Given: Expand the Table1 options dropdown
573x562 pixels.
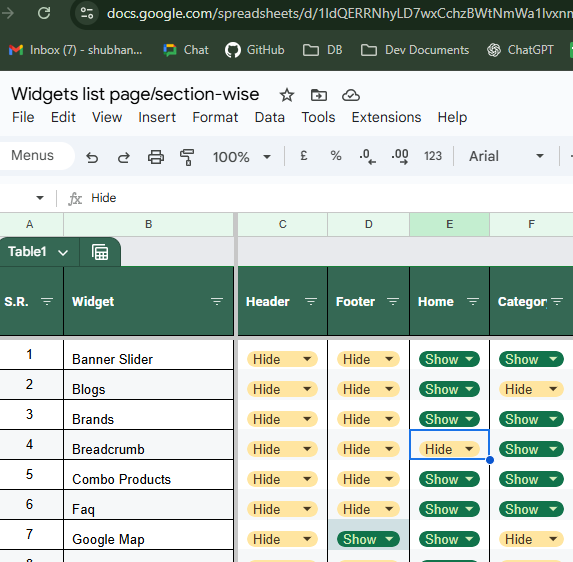Looking at the screenshot, I should pyautogui.click(x=63, y=252).
